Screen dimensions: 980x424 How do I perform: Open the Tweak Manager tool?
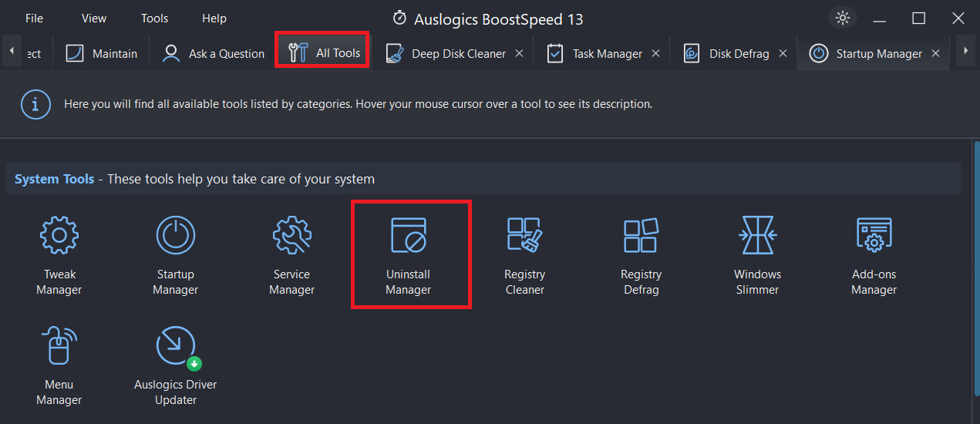click(59, 255)
